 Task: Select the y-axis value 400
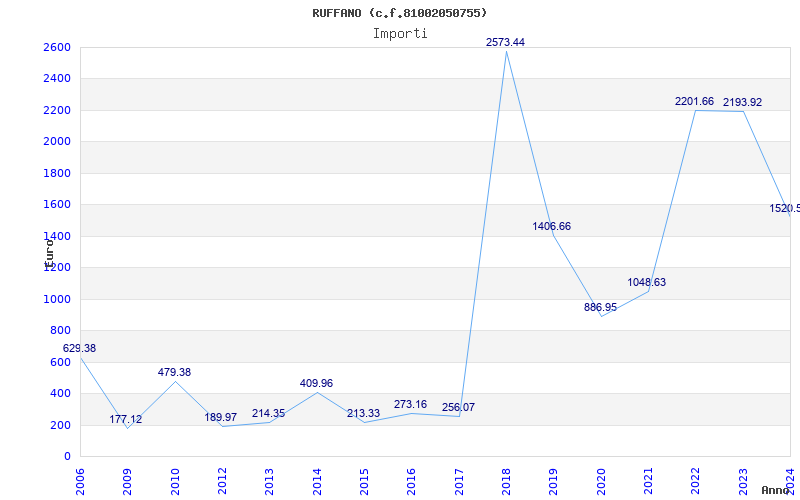click(x=61, y=393)
